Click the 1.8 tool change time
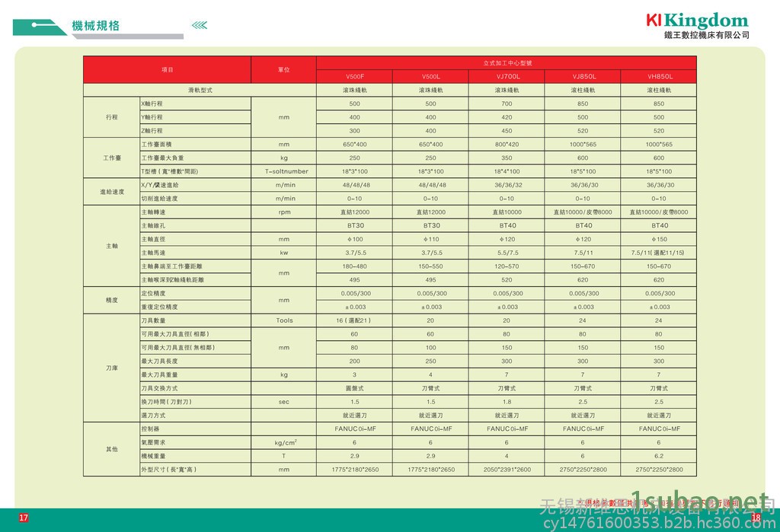780x532 pixels. [x=507, y=402]
